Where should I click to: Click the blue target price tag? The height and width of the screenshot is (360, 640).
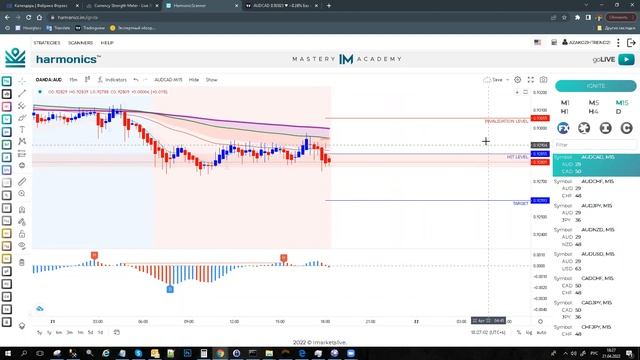540,200
